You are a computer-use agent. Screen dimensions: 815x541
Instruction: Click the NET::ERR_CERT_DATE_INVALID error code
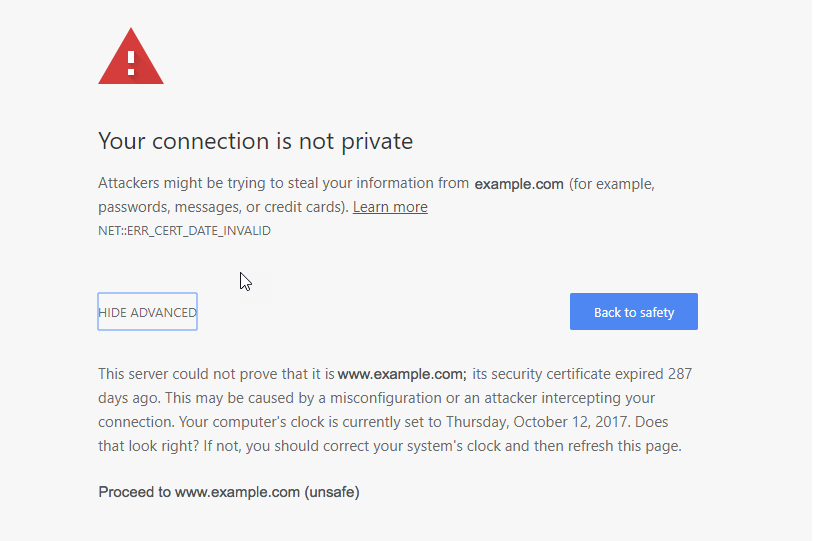click(184, 230)
